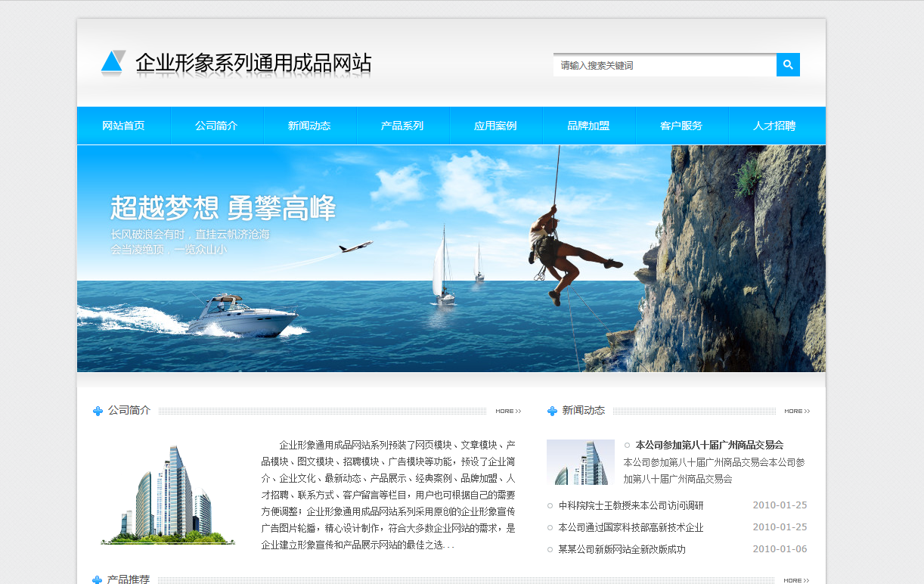The image size is (924, 584).
Task: Click the 超越梦想 勇攀高峰 banner image
Action: point(451,258)
